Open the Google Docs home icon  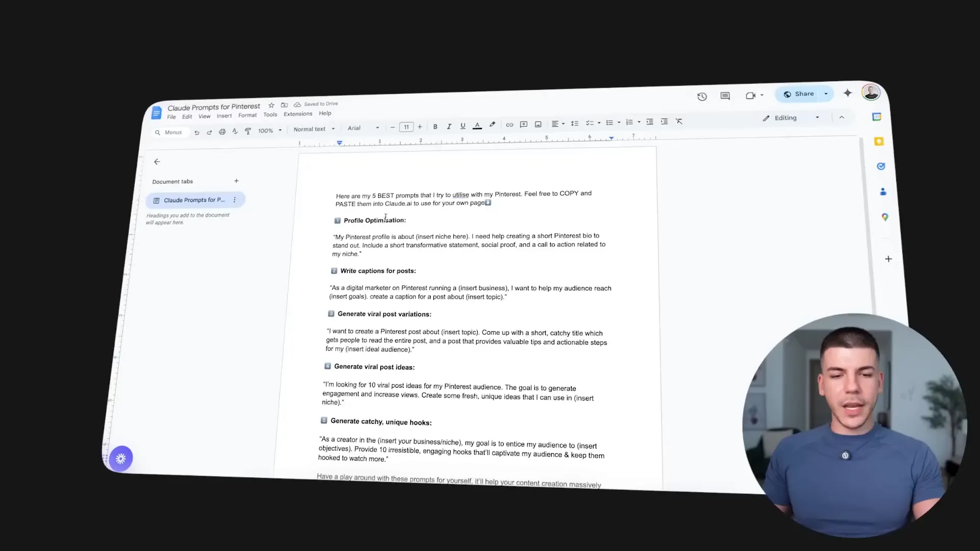(x=157, y=113)
